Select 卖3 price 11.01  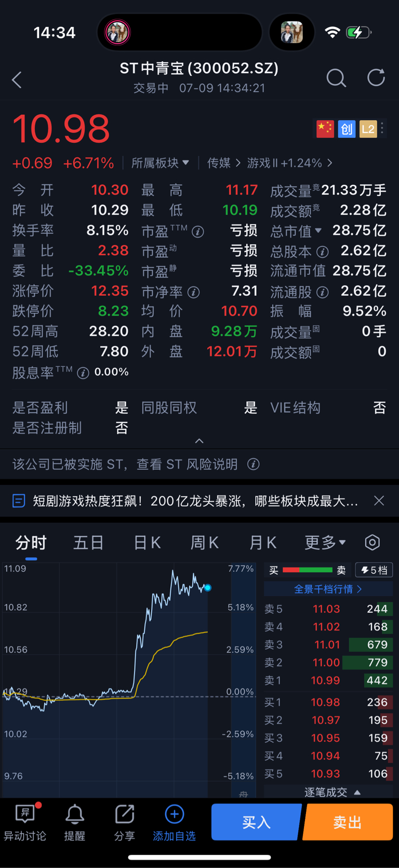click(327, 645)
